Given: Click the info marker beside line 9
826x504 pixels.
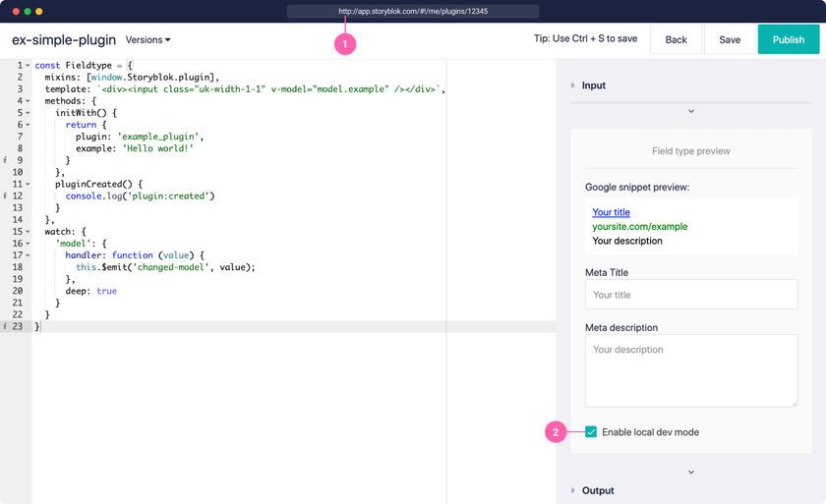Looking at the screenshot, I should (5, 160).
